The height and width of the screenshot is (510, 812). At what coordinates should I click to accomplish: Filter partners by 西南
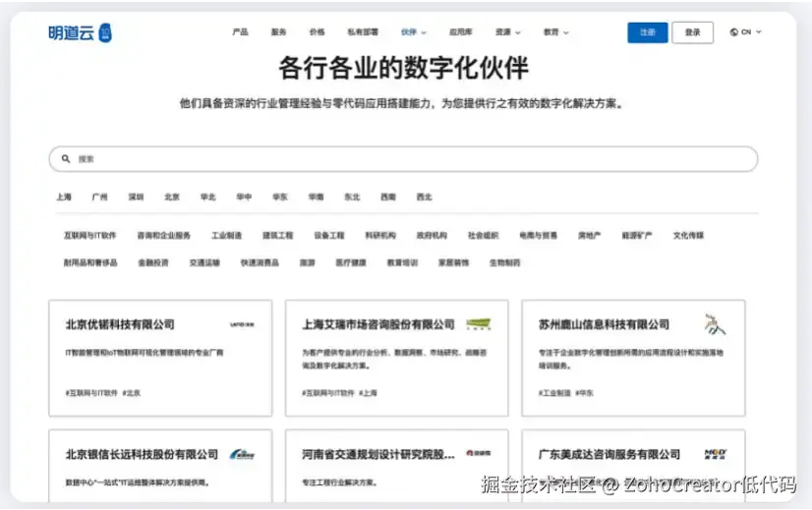coord(388,197)
